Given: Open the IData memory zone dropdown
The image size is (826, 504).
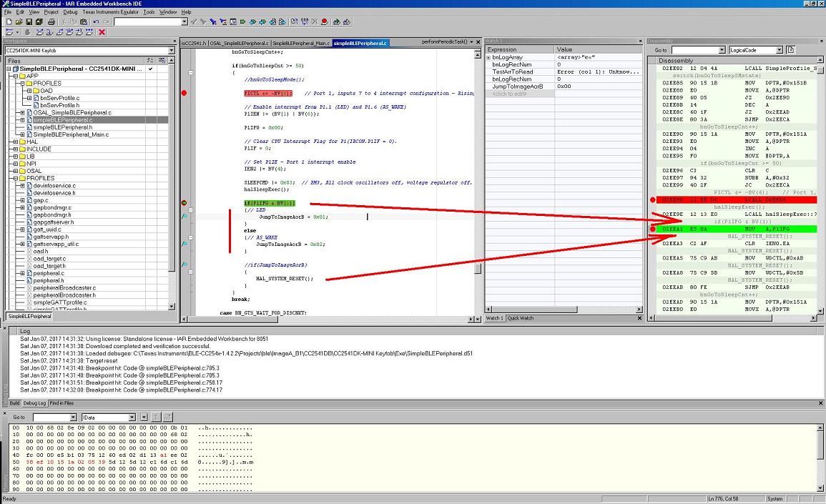Looking at the screenshot, I should [x=132, y=417].
